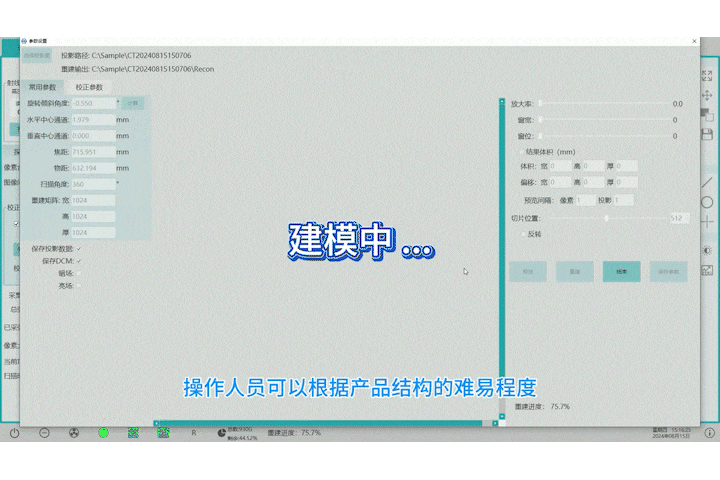
Task: Click the radiation symbol icon
Action: (x=74, y=433)
